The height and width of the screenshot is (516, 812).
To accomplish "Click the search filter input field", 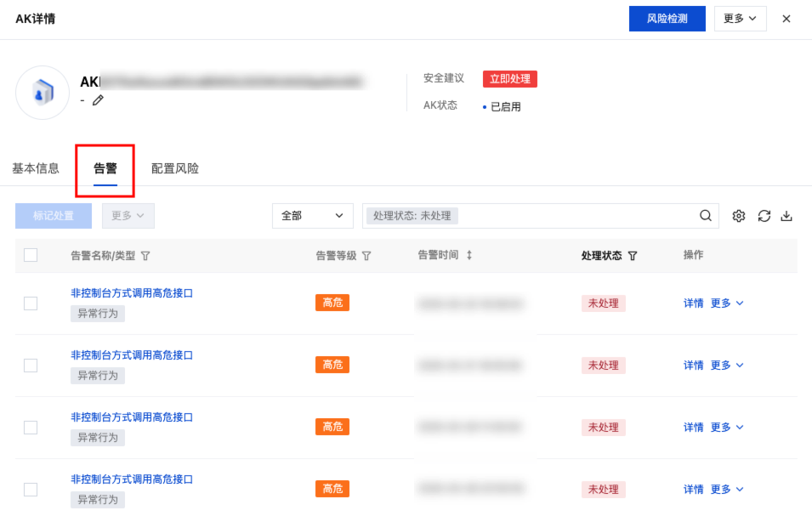I will tap(578, 216).
